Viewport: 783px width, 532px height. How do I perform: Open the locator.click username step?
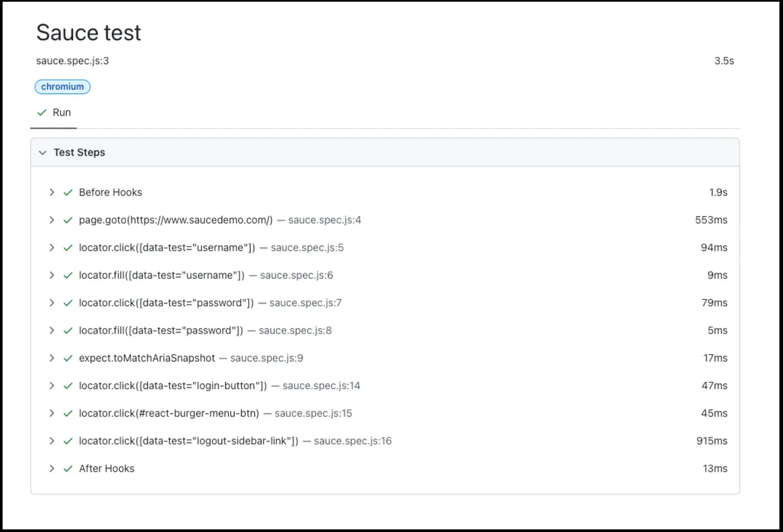(167, 248)
